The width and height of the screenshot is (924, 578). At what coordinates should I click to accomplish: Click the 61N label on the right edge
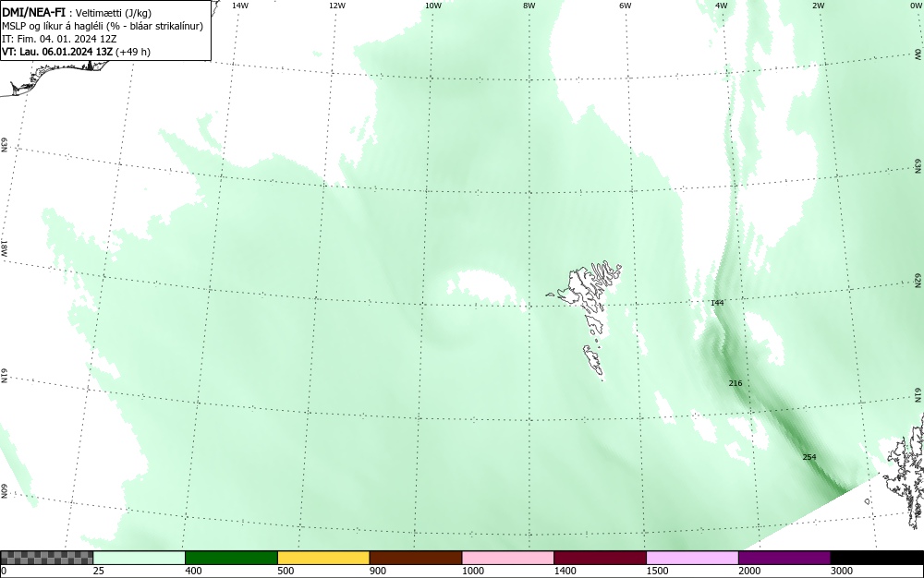coord(918,395)
